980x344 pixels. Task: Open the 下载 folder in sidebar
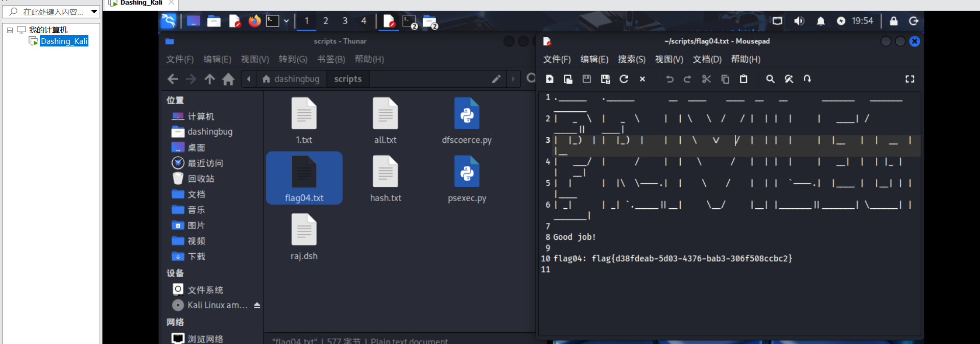196,256
